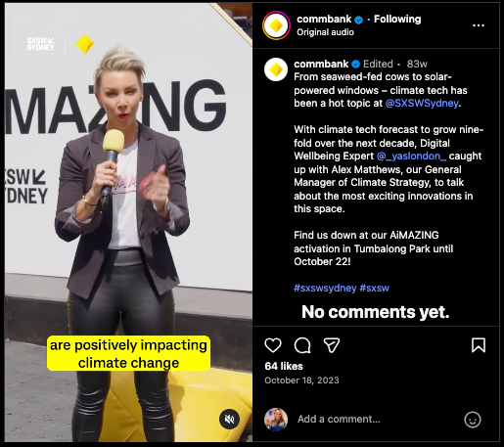
Task: Like the post with the heart icon
Action: pyautogui.click(x=273, y=345)
